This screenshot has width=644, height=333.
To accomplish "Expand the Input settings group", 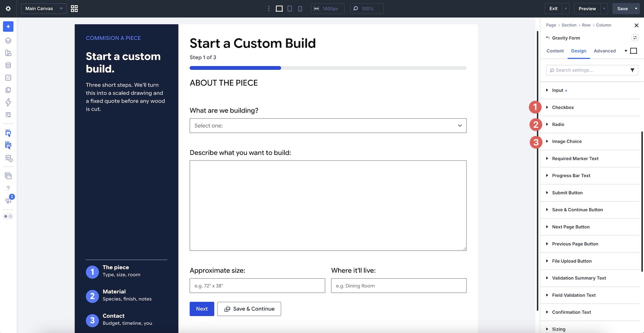I will pos(590,90).
